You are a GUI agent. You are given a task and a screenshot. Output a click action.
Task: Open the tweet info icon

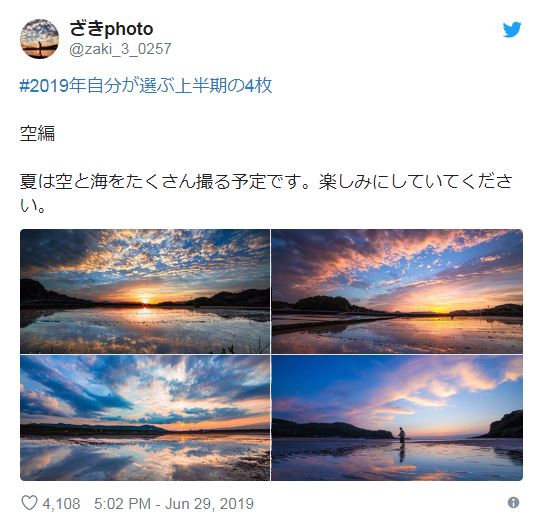tap(513, 503)
